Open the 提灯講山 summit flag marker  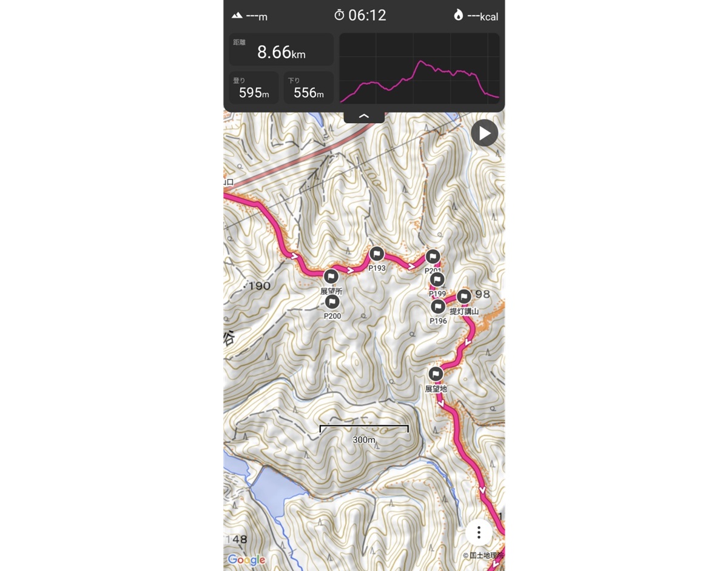464,296
